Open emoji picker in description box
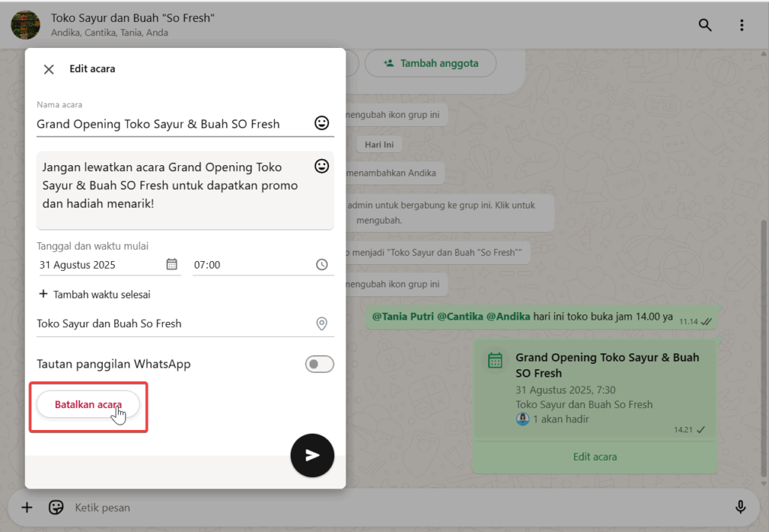This screenshot has width=769, height=532. pyautogui.click(x=321, y=167)
